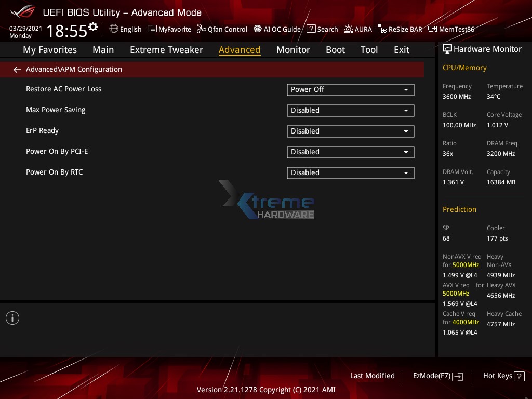Image resolution: width=532 pixels, height=399 pixels.
Task: Open MyFavorite settings
Action: 169,29
